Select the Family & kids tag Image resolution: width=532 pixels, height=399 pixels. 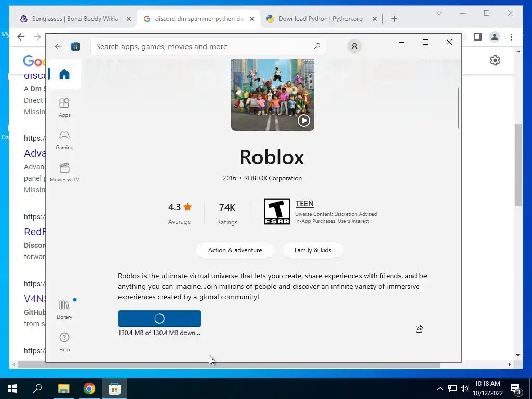click(313, 250)
